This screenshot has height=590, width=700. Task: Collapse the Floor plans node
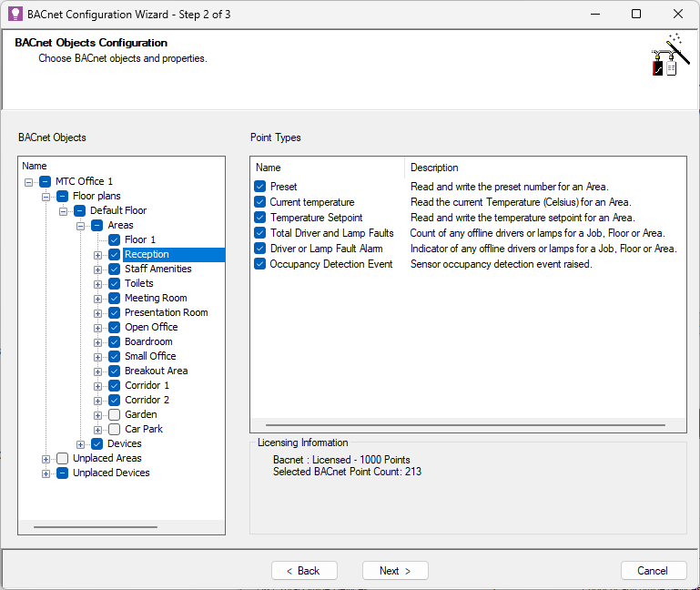46,197
